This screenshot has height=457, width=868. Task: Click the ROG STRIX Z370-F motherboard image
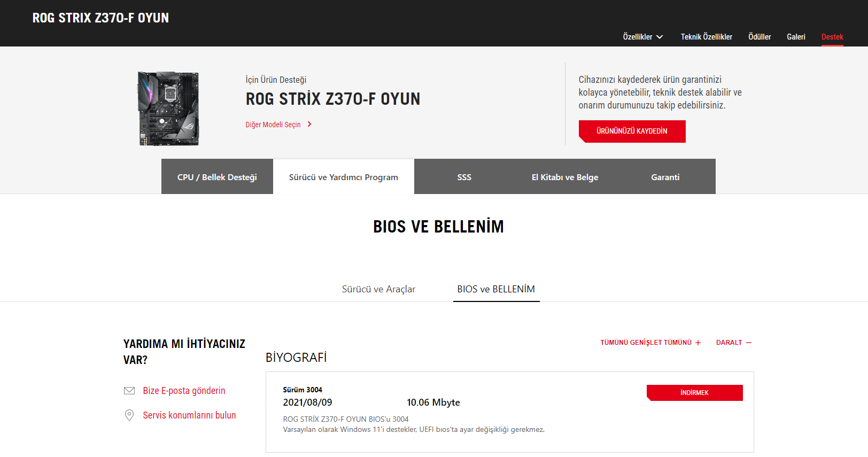(x=168, y=109)
